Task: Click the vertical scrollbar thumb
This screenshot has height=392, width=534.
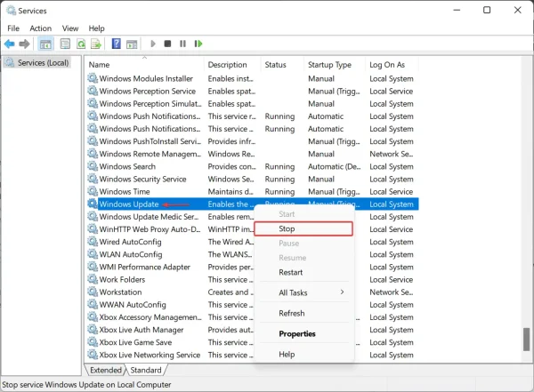Action: pos(526,340)
